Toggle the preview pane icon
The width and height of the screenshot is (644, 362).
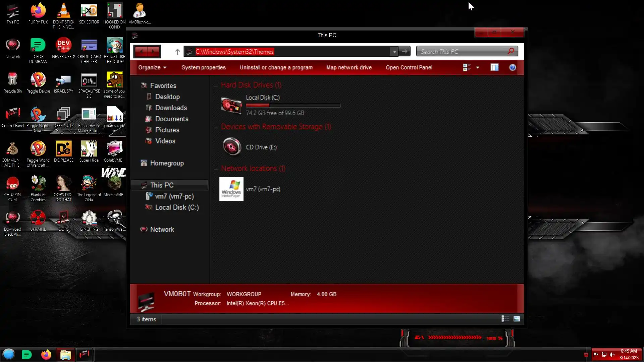[494, 67]
